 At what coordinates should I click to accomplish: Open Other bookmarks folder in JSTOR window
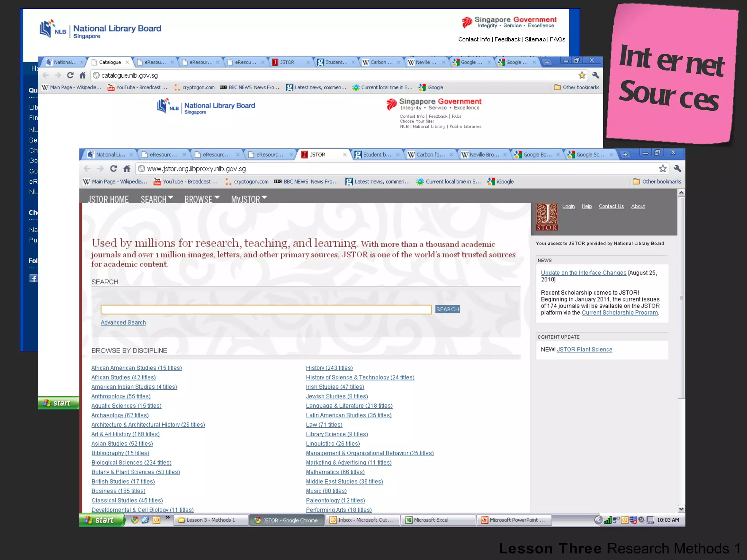tap(657, 182)
